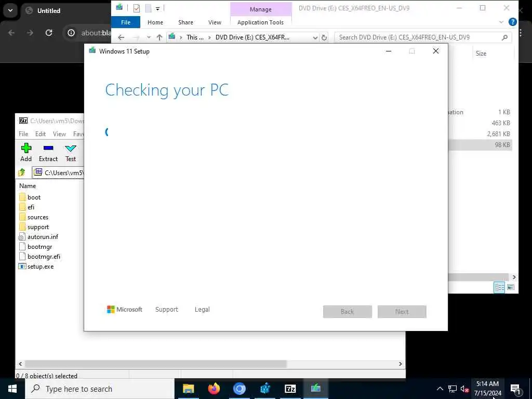Screen dimensions: 532x399
Task: Close the Windows 11 Setup window
Action: (436, 51)
